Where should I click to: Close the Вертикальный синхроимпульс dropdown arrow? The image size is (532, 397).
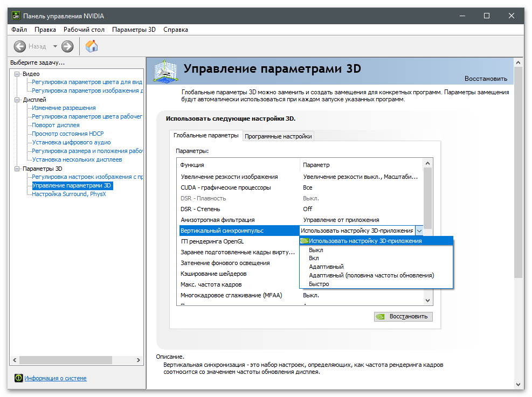click(x=419, y=231)
